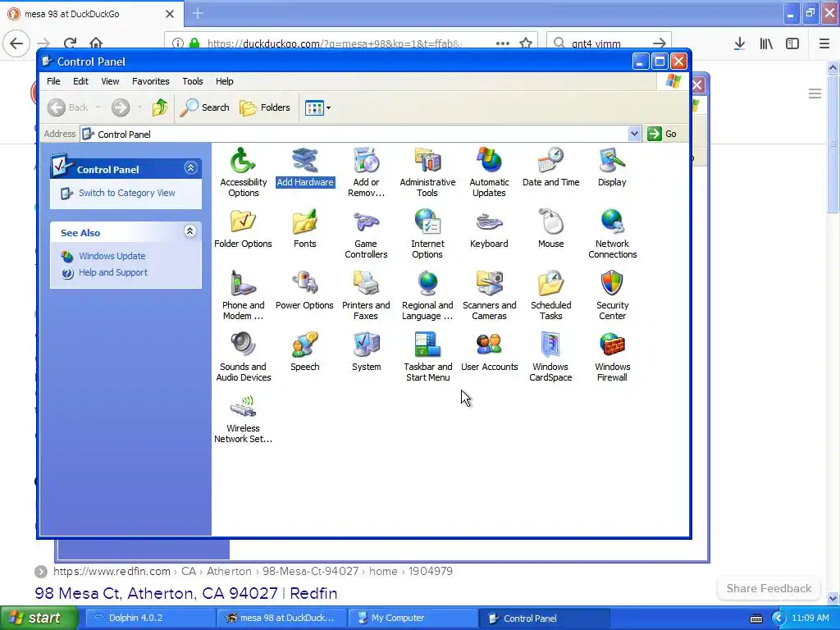
Task: Open Help and Support link
Action: (x=113, y=272)
